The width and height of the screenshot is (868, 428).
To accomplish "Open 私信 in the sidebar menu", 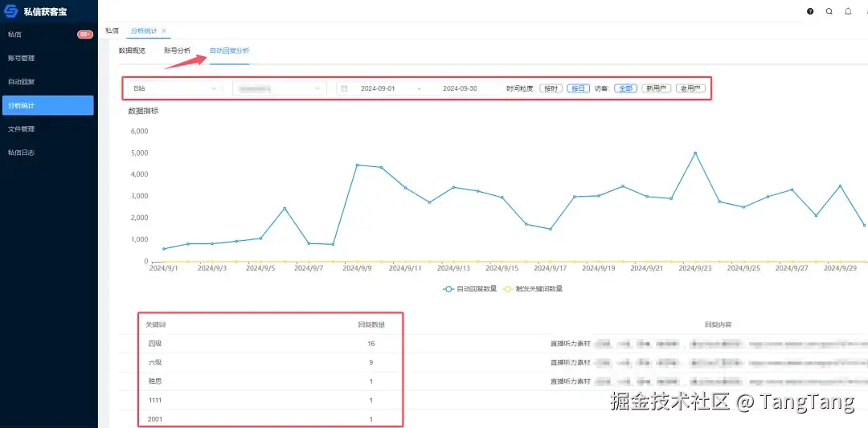I will tap(48, 35).
